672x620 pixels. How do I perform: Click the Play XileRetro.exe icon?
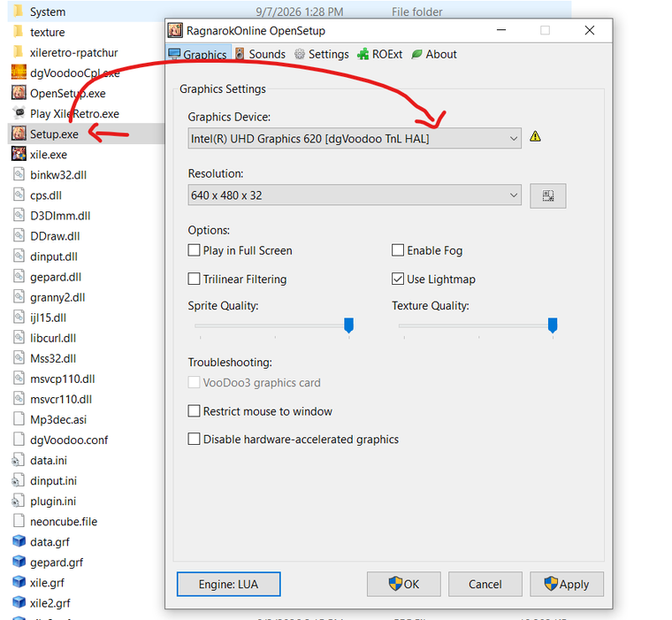(x=19, y=113)
